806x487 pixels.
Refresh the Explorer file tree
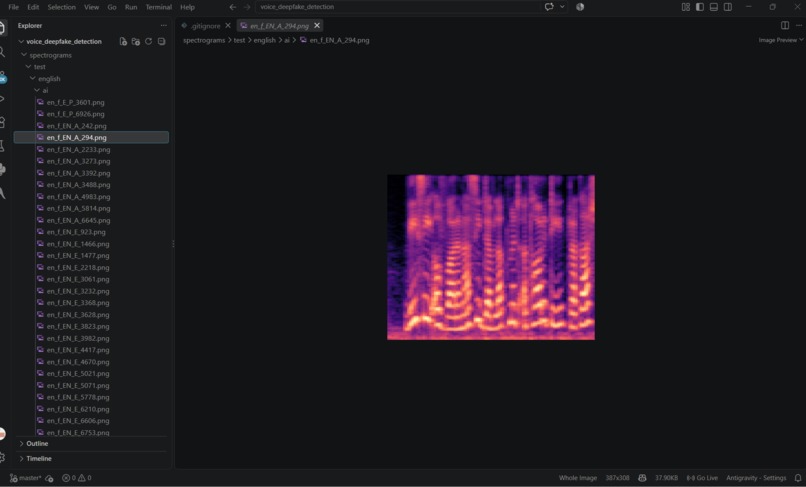[149, 42]
